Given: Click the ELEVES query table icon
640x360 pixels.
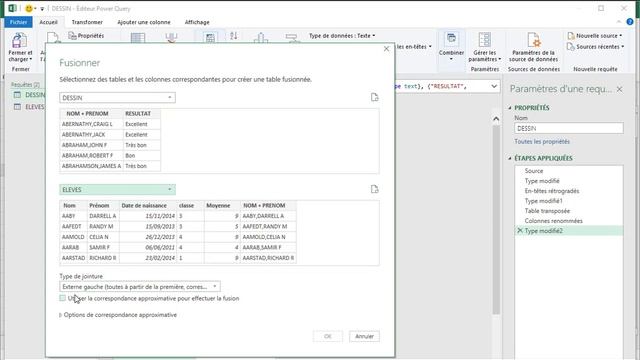Looking at the screenshot, I should 17,107.
